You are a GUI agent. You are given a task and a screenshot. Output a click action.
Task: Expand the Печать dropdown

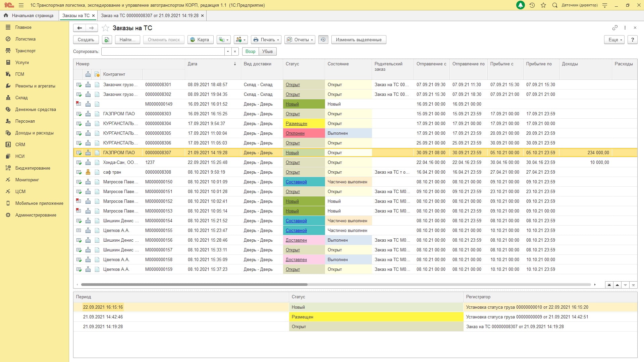pos(266,40)
